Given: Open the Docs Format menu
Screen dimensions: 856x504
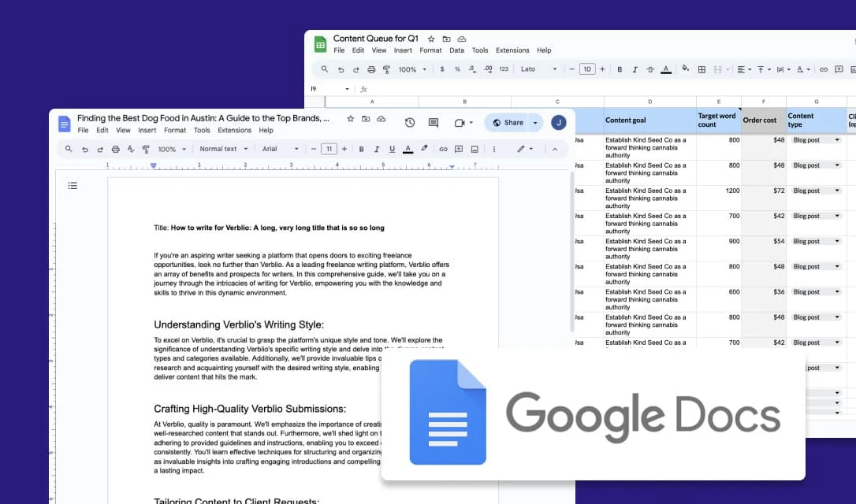Looking at the screenshot, I should point(175,131).
